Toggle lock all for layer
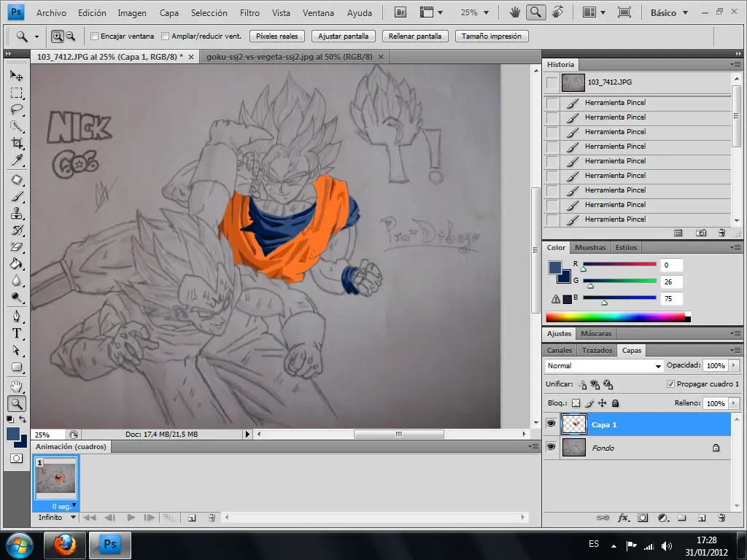The width and height of the screenshot is (747, 560). [x=615, y=403]
